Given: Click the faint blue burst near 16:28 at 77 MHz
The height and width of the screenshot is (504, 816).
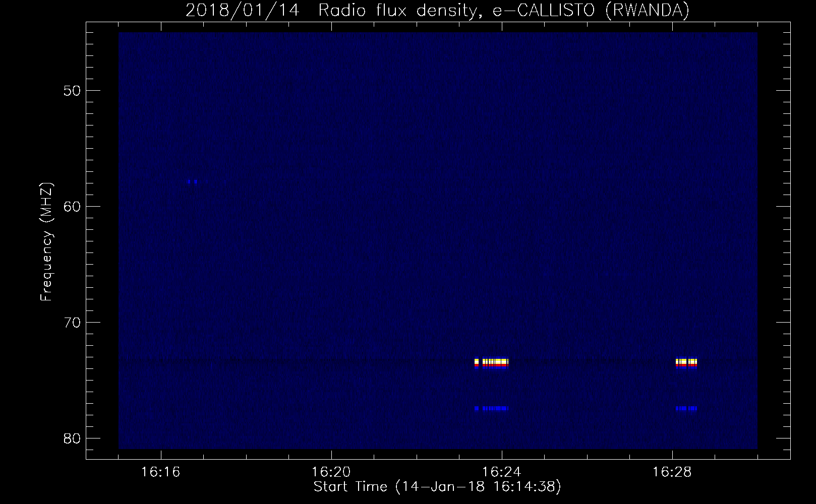Looking at the screenshot, I should 686,408.
